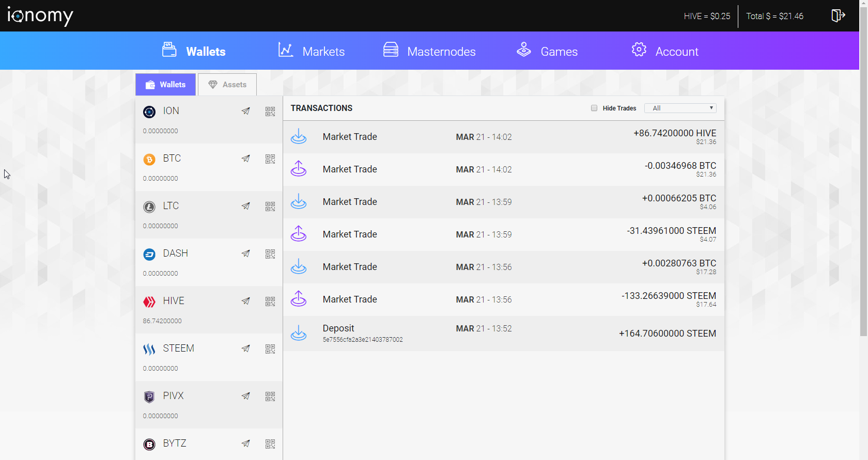Open the Masternodes page

429,51
